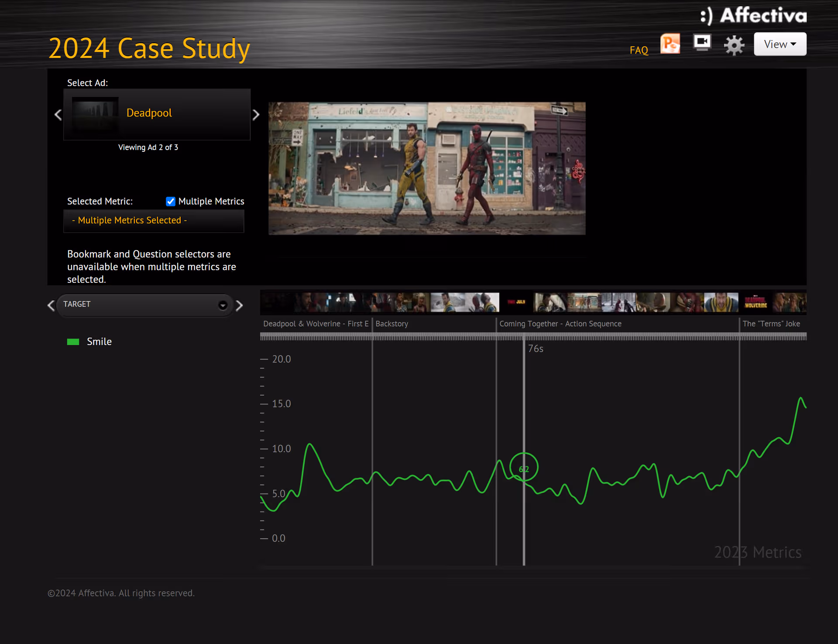The image size is (838, 644).
Task: Click left chevron beside TARGET selector
Action: coord(51,305)
